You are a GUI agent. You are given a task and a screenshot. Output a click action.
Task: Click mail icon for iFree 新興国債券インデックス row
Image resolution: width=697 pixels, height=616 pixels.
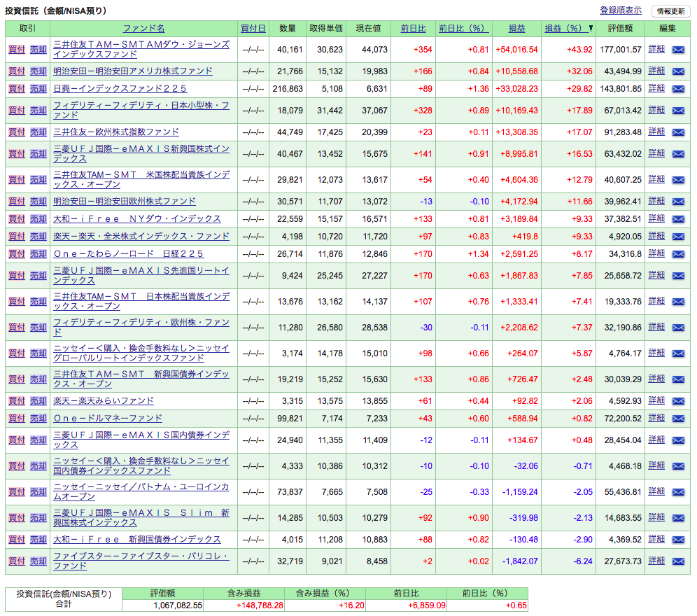678,540
